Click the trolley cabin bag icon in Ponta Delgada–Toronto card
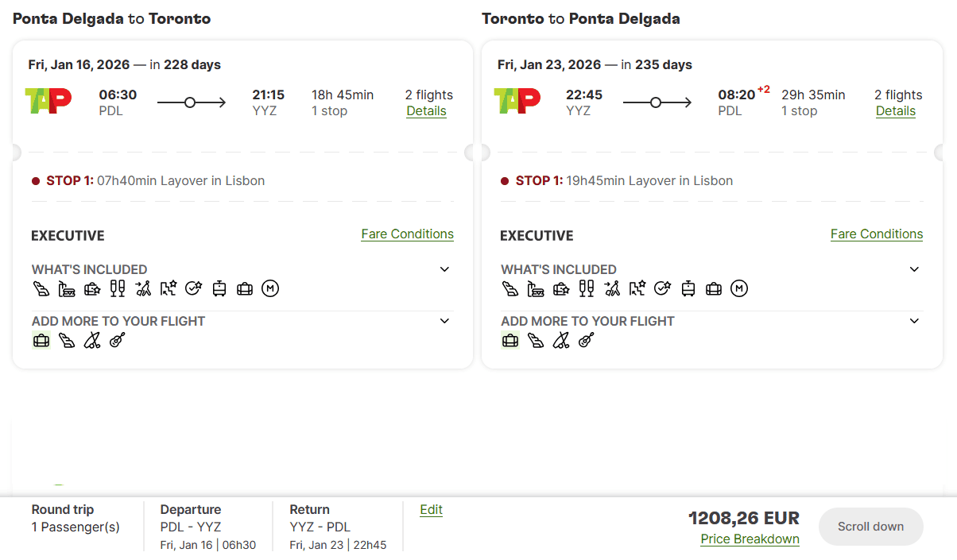The height and width of the screenshot is (560, 957). (x=219, y=289)
